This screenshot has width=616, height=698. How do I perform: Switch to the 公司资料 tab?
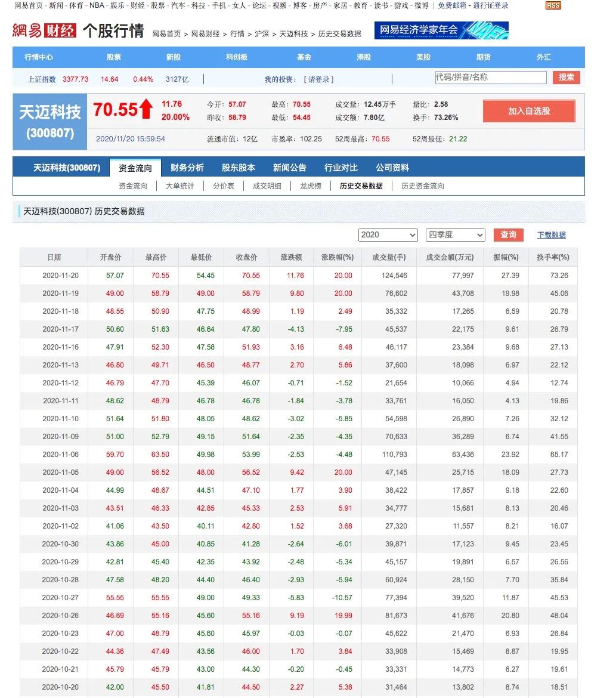(392, 168)
